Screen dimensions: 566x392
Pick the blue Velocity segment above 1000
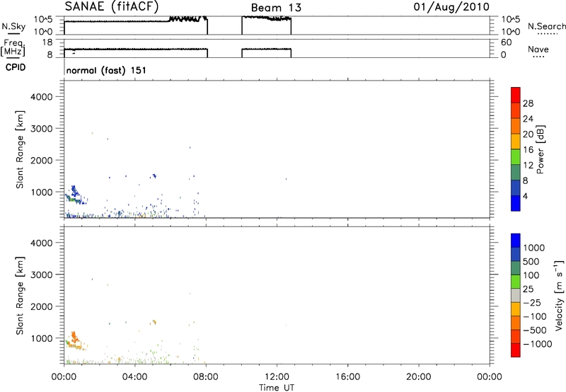coord(516,241)
